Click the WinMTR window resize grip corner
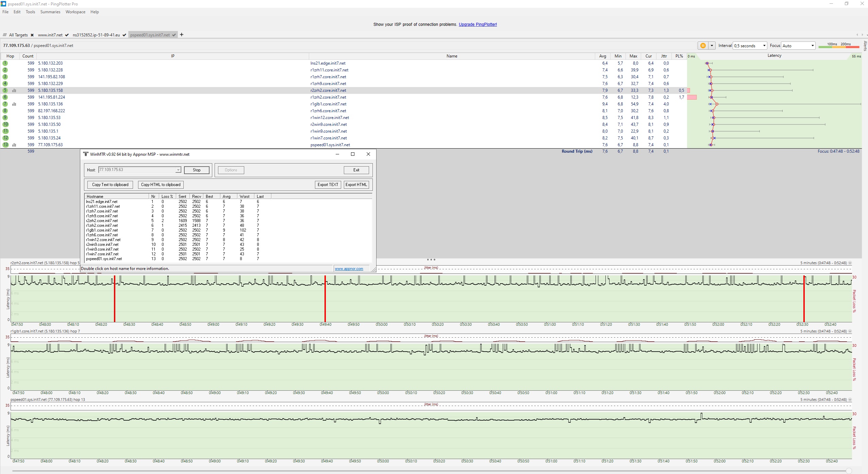This screenshot has width=868, height=474. 374,270
